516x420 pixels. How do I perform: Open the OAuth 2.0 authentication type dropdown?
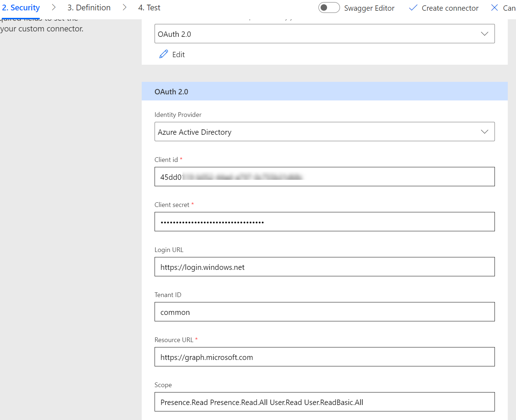pos(325,34)
